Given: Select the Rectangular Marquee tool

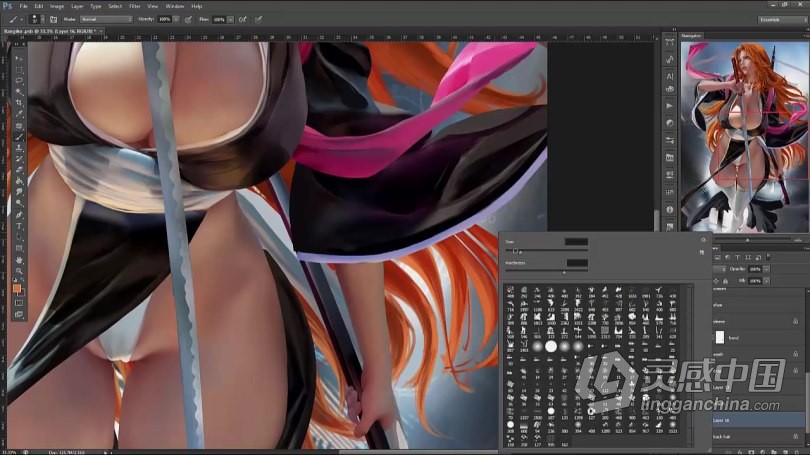Looking at the screenshot, I should click(19, 70).
